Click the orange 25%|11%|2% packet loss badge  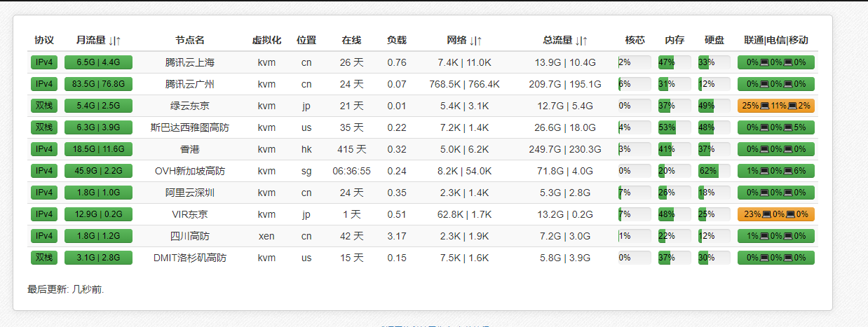tap(775, 106)
